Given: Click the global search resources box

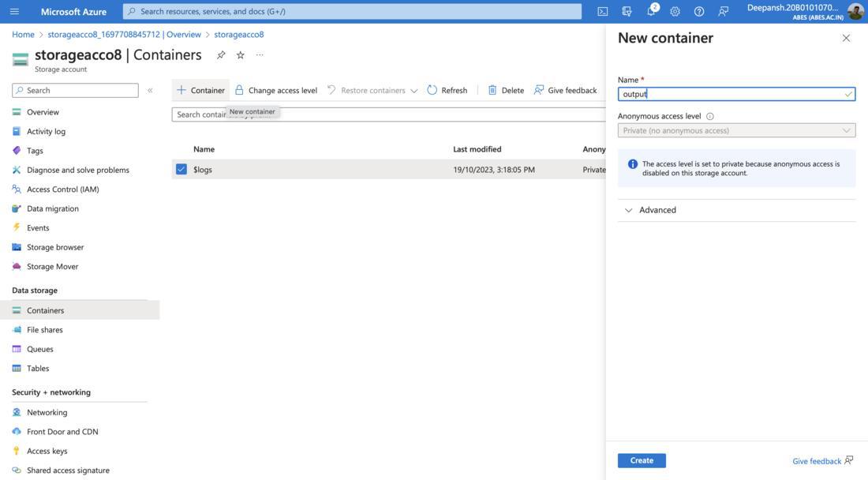Looking at the screenshot, I should click(352, 11).
